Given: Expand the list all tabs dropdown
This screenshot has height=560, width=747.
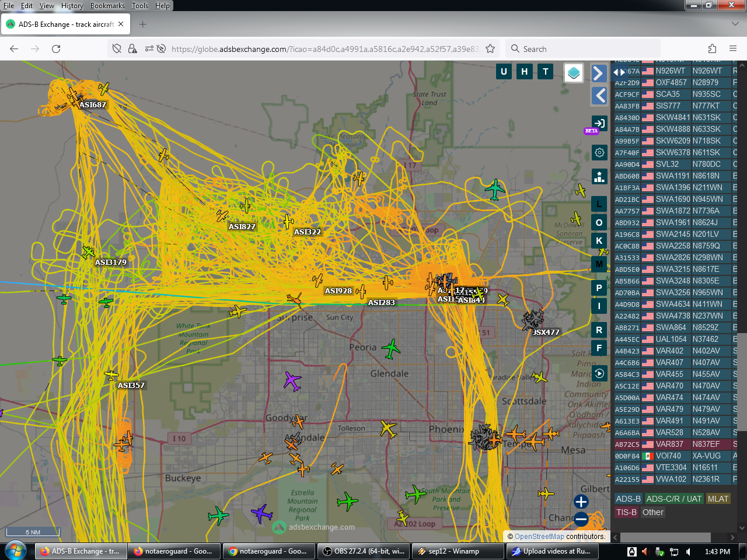Looking at the screenshot, I should click(735, 24).
